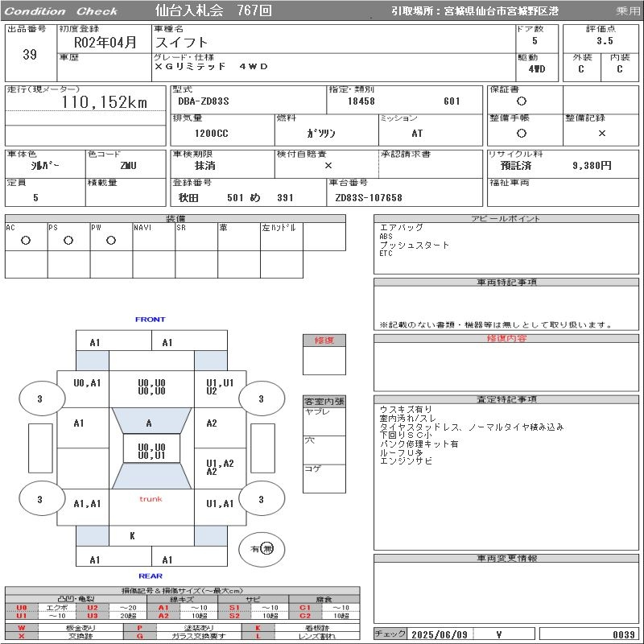This screenshot has height=644, width=644.
Task: Click the プッシュスタート appeal point
Action: pyautogui.click(x=415, y=245)
